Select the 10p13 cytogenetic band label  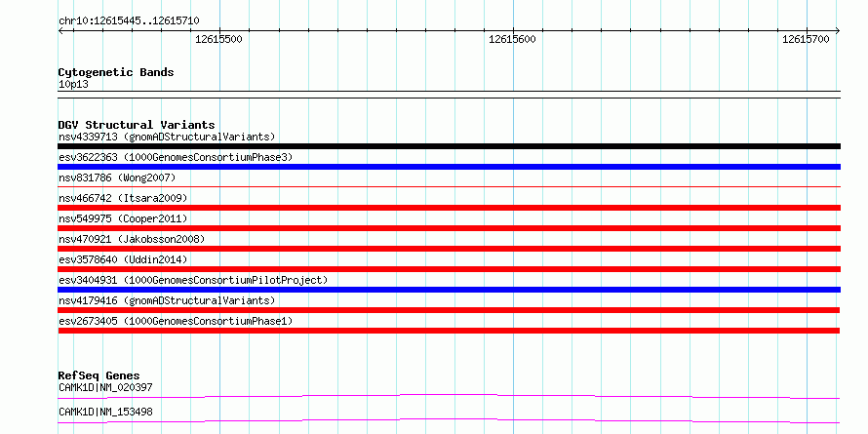(x=73, y=85)
